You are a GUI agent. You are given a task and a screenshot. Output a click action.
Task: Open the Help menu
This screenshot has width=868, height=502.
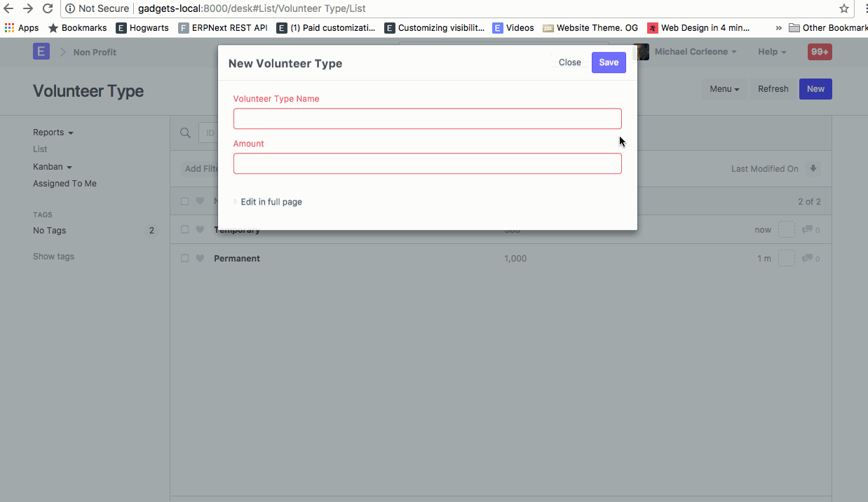[771, 51]
